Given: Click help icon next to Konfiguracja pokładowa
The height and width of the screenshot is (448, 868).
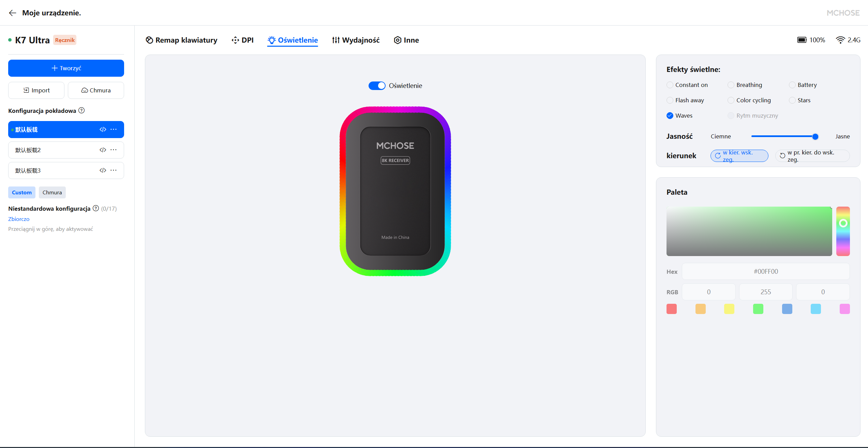Looking at the screenshot, I should tap(81, 110).
